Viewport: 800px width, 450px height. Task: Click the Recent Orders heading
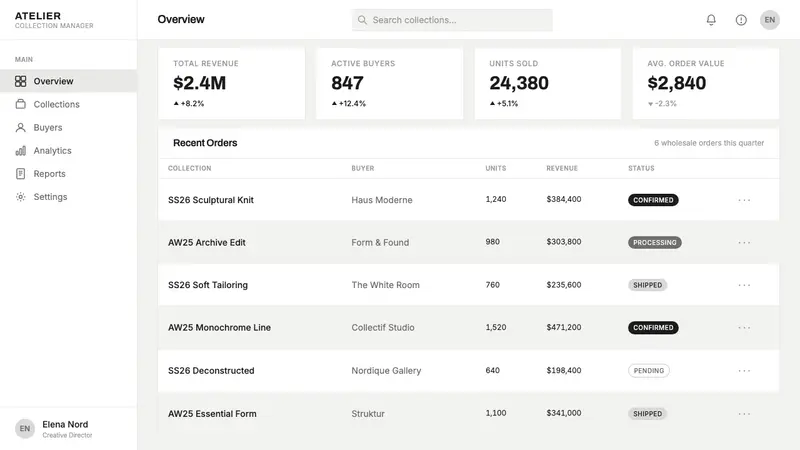(205, 143)
